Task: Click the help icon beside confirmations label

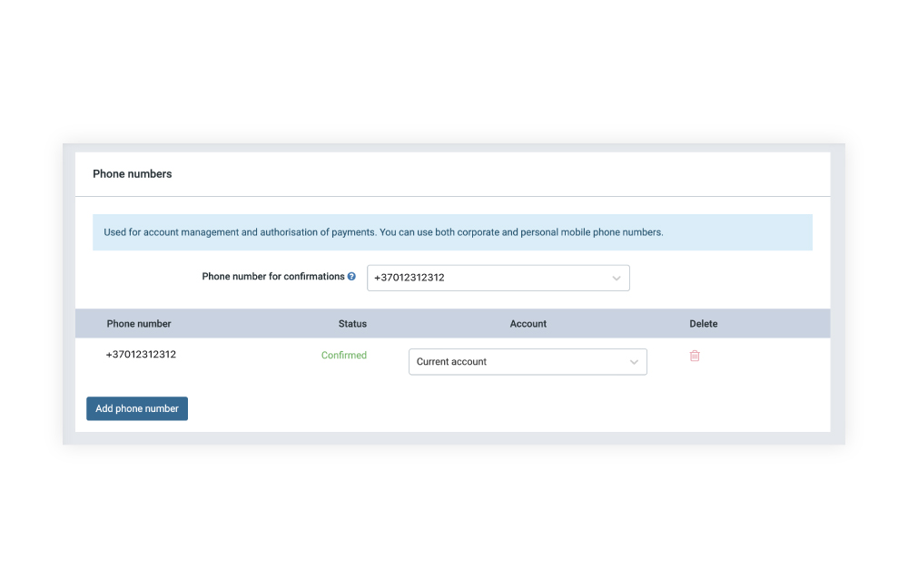Action: [x=351, y=277]
